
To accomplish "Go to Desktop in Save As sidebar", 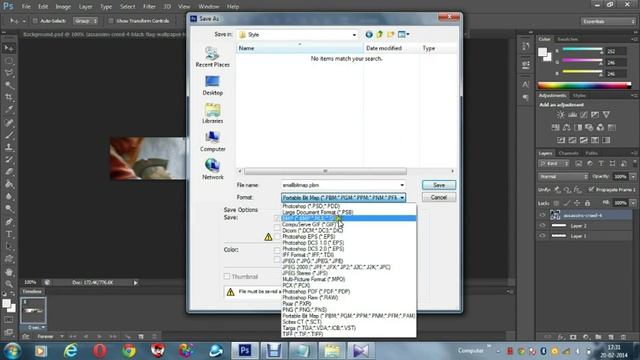I will pyautogui.click(x=212, y=86).
